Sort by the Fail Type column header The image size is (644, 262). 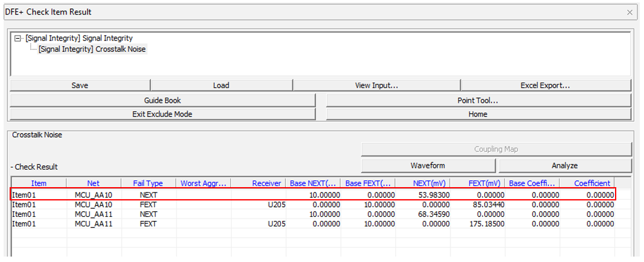click(148, 183)
